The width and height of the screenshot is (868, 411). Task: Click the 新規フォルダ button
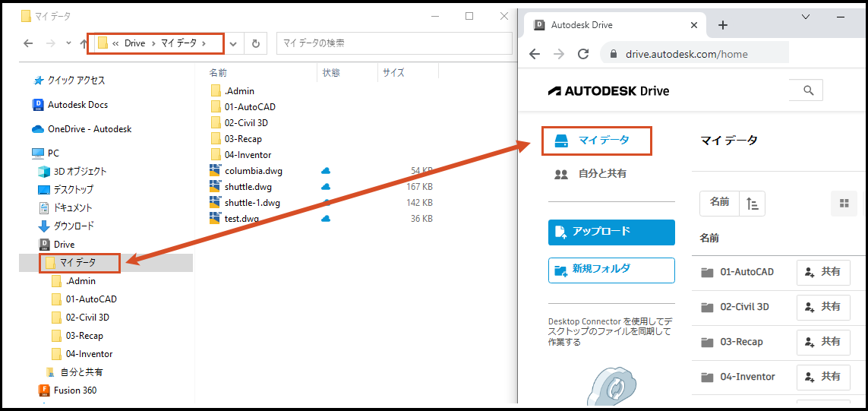click(611, 270)
